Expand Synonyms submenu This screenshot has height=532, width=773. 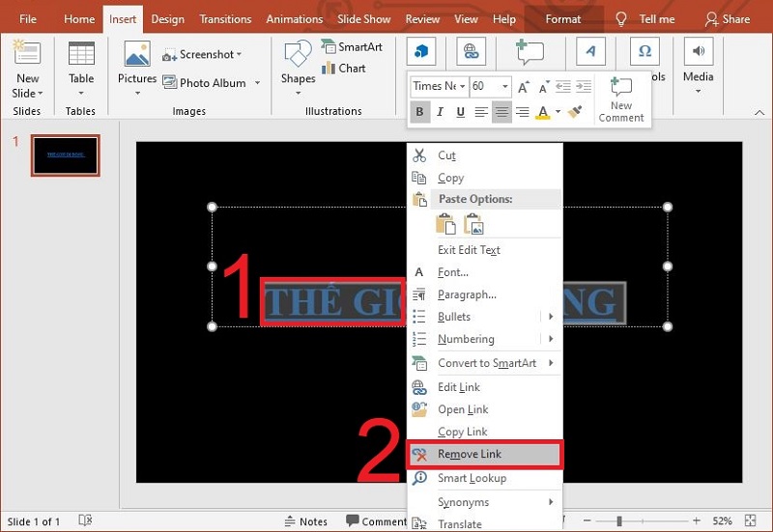[551, 501]
